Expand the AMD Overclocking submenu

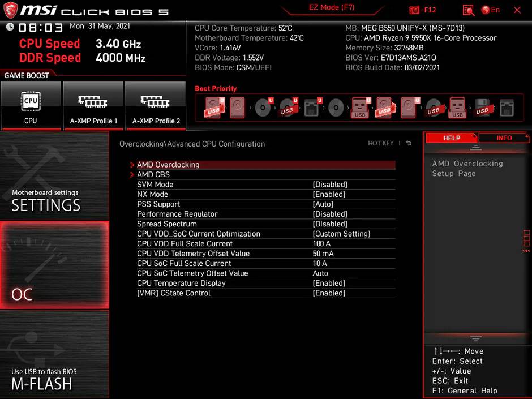[x=168, y=165]
